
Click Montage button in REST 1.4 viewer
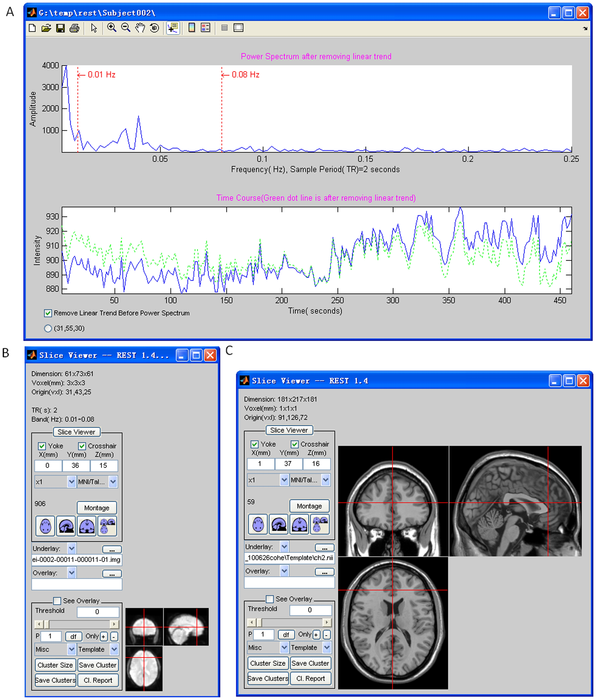tap(309, 506)
